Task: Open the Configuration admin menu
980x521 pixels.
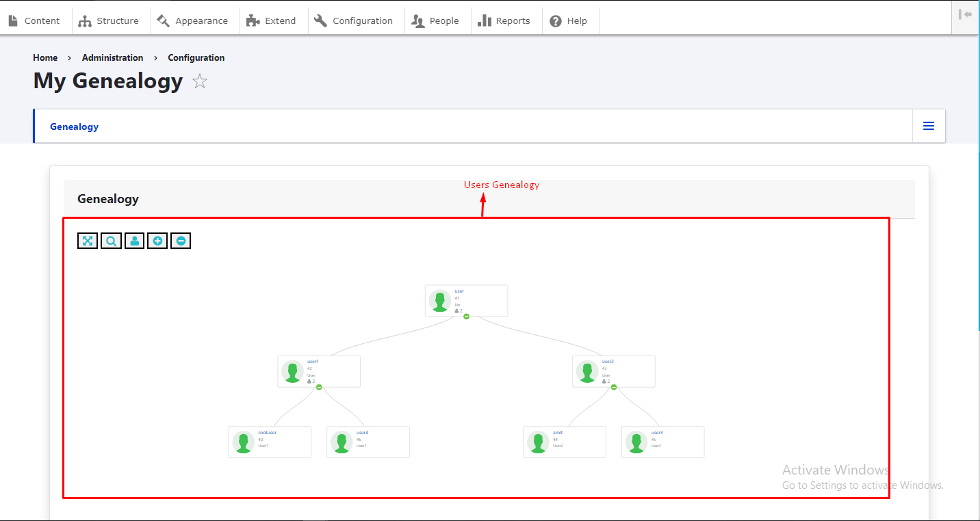Action: 353,21
